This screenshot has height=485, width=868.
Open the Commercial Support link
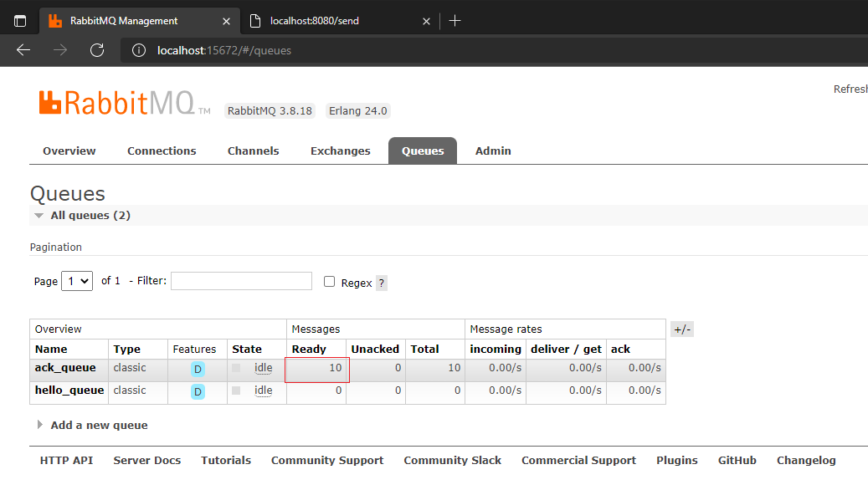pyautogui.click(x=578, y=461)
